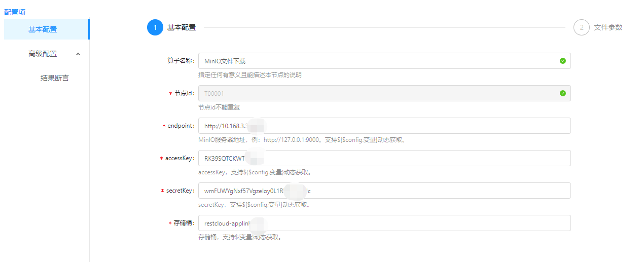The height and width of the screenshot is (262, 644).
Task: Open the 结果断言 submenu item
Action: point(54,78)
